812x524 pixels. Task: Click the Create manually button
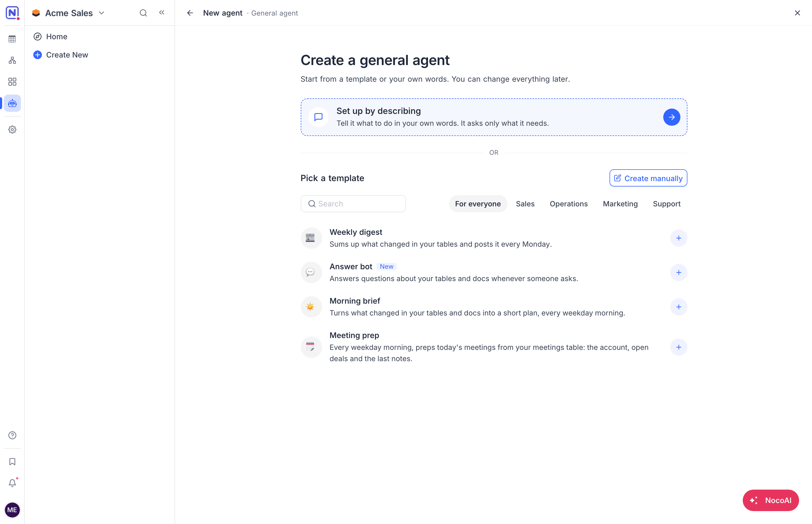648,178
